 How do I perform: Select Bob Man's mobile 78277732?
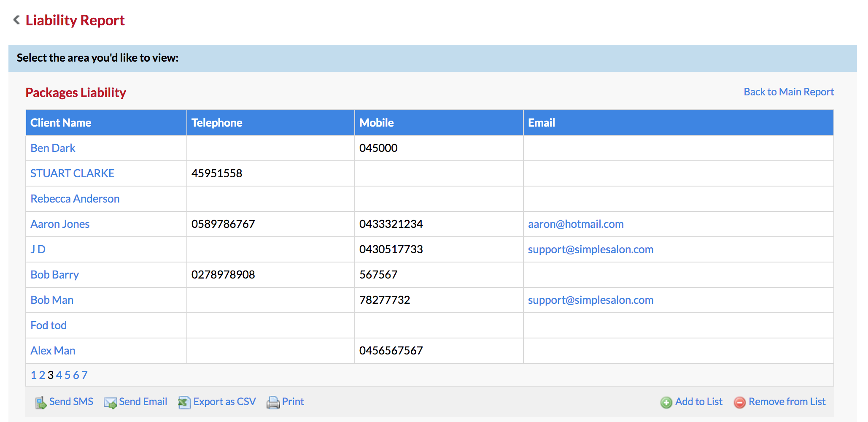(x=385, y=300)
